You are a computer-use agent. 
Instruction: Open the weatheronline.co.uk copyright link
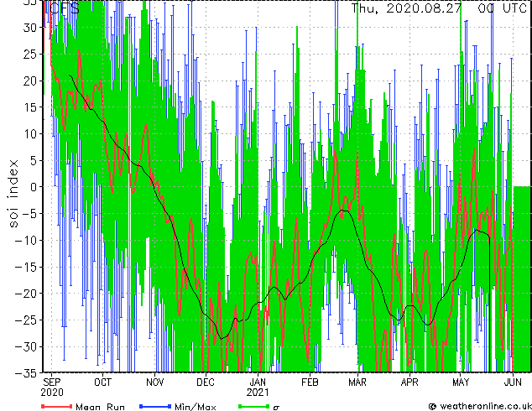click(481, 406)
